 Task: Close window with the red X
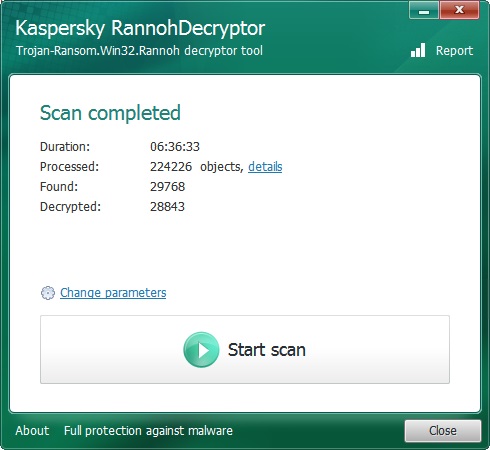point(459,10)
